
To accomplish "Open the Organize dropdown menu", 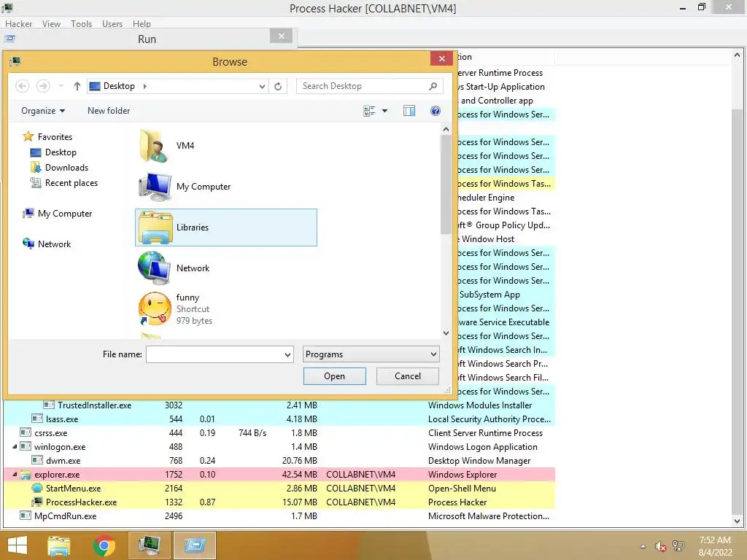I will 43,111.
